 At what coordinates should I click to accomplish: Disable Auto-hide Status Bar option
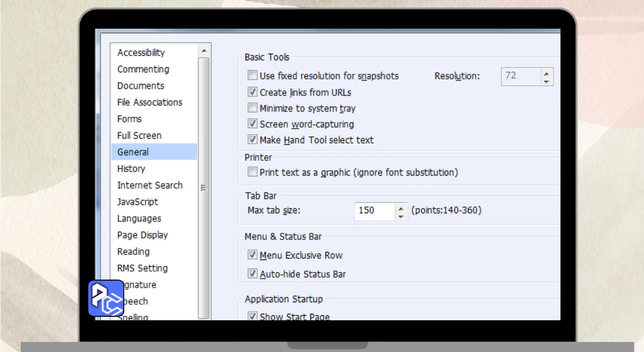point(253,274)
